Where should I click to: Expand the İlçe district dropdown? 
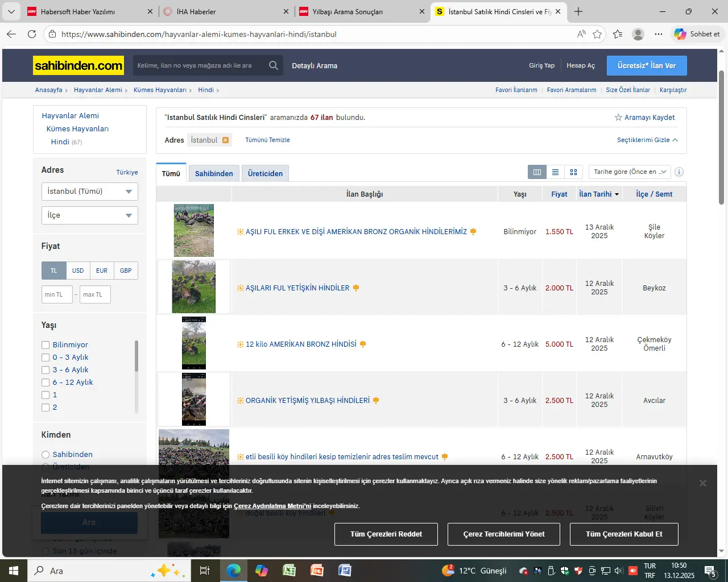[x=89, y=215]
